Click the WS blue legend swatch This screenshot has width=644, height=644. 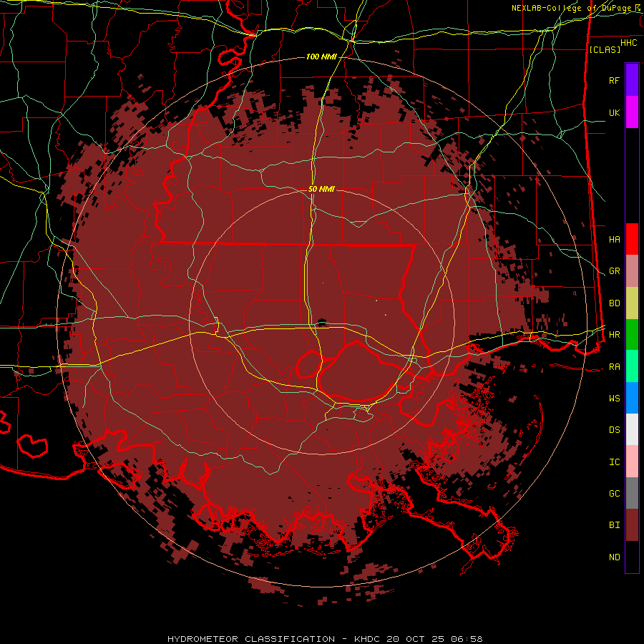pyautogui.click(x=632, y=398)
